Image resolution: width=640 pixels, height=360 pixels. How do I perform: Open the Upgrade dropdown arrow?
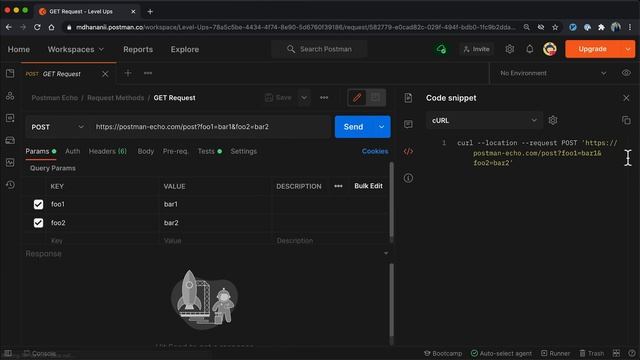pos(627,49)
